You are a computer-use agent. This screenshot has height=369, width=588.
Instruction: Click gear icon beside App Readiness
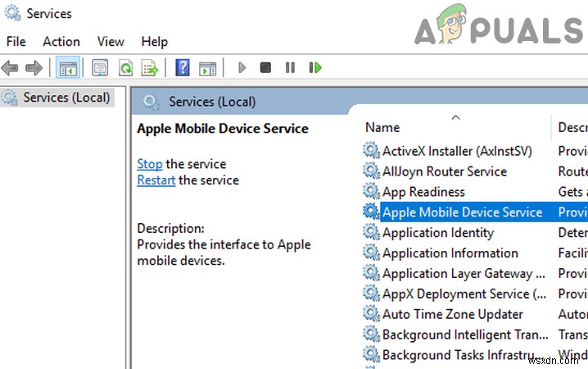pyautogui.click(x=371, y=191)
